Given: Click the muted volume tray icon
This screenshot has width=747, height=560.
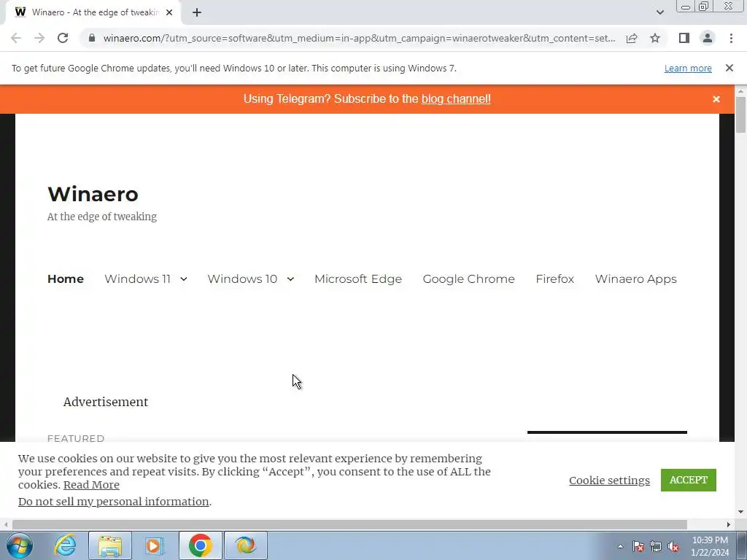Looking at the screenshot, I should pos(673,546).
